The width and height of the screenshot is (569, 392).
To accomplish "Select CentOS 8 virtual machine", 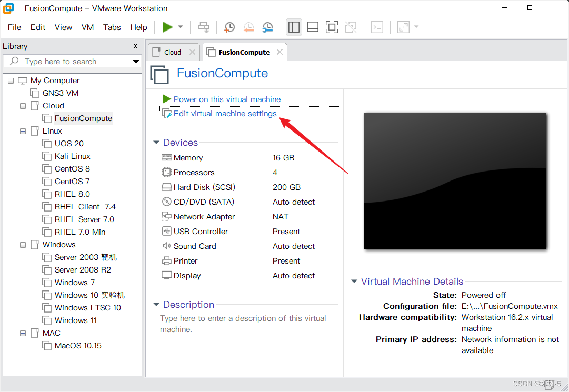I will pyautogui.click(x=72, y=169).
